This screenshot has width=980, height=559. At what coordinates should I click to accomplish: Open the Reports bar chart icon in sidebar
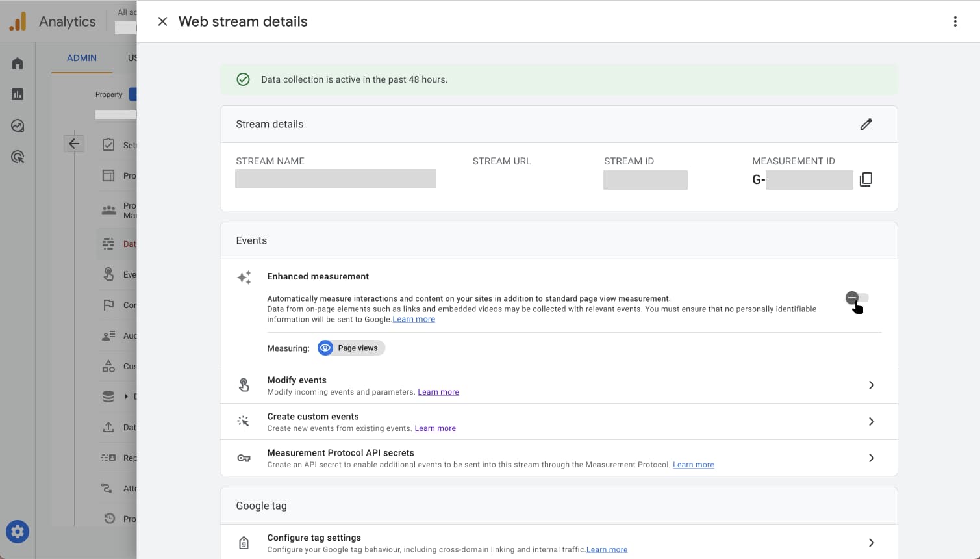18,94
